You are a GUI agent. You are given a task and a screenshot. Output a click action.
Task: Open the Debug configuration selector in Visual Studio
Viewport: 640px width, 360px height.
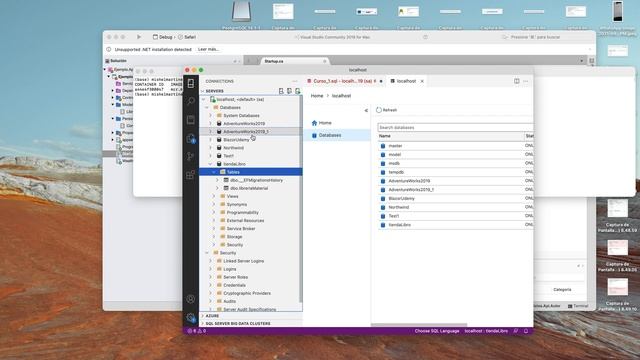click(x=162, y=37)
